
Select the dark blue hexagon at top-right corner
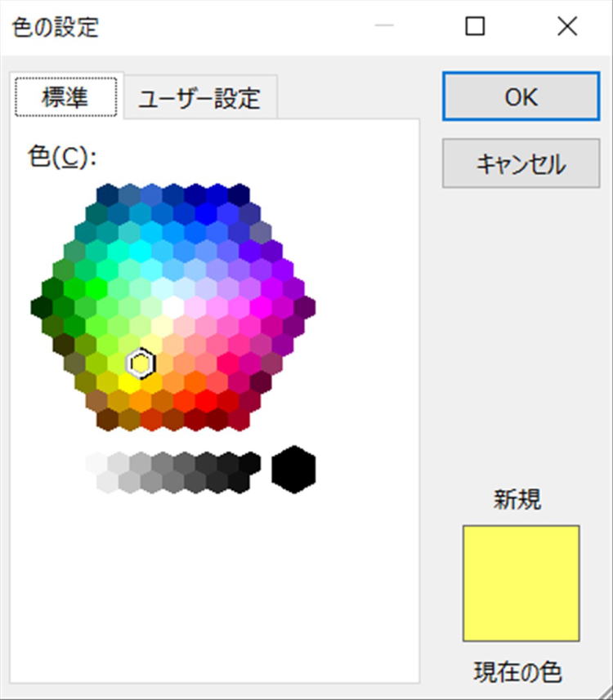239,194
